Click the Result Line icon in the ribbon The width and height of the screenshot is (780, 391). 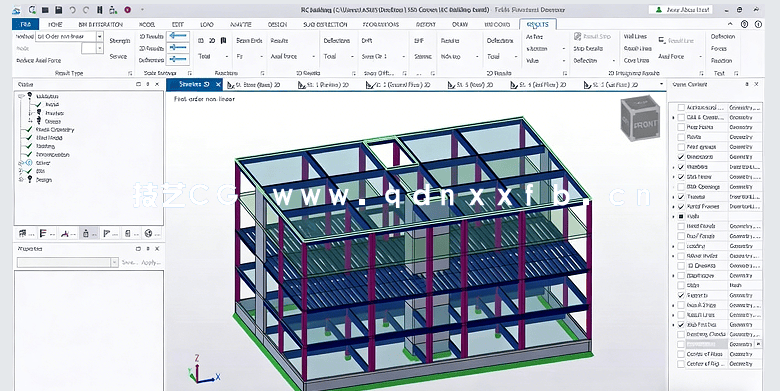pos(662,40)
